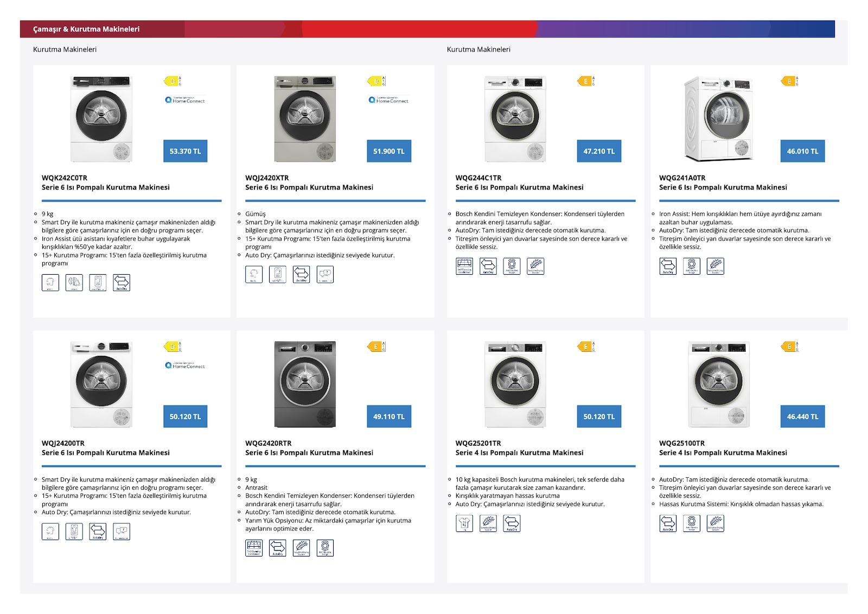This screenshot has width=868, height=614.
Task: Click the "Çamaşır & Kurutma Makineleri" header title
Action: [86, 29]
